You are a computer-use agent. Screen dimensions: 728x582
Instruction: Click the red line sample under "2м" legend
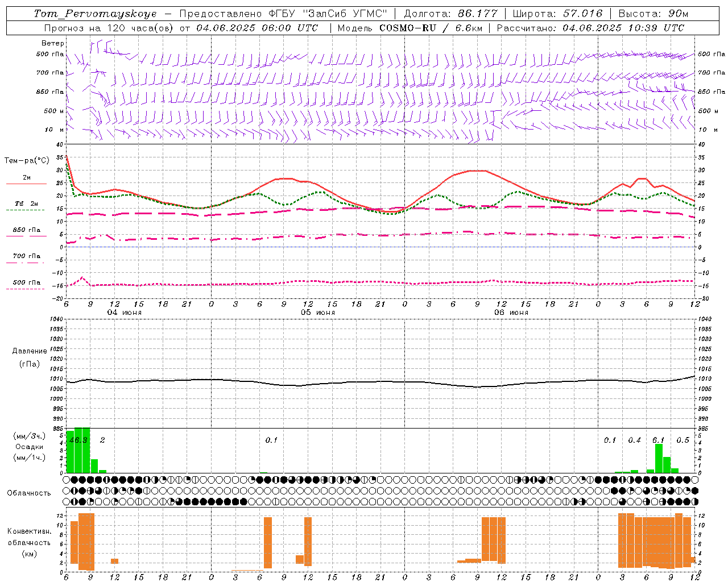[x=26, y=184]
